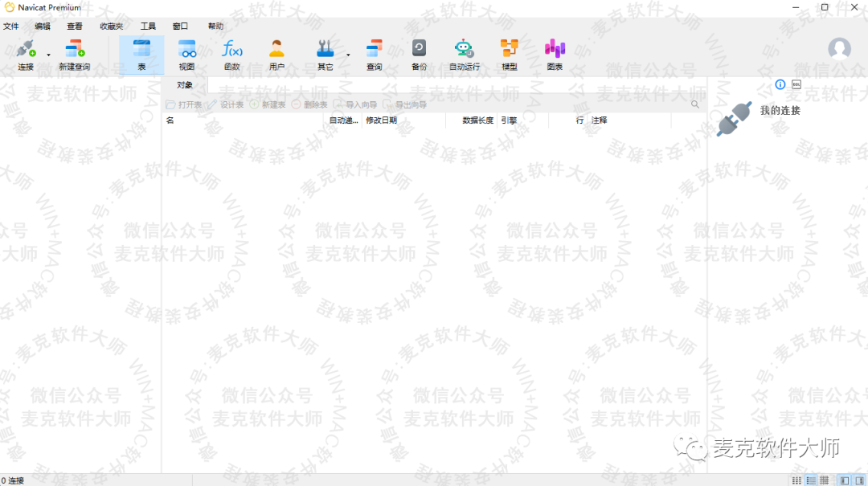Click the 我的连接 label
Image resolution: width=868 pixels, height=486 pixels.
pos(780,111)
